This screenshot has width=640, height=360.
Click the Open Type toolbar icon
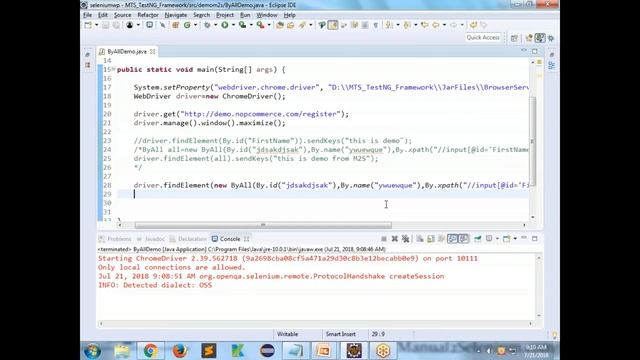click(x=280, y=25)
